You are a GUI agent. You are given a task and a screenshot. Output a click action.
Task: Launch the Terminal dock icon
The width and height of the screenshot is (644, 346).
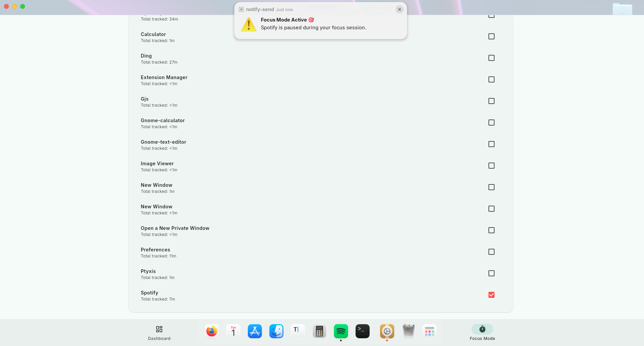pyautogui.click(x=363, y=332)
